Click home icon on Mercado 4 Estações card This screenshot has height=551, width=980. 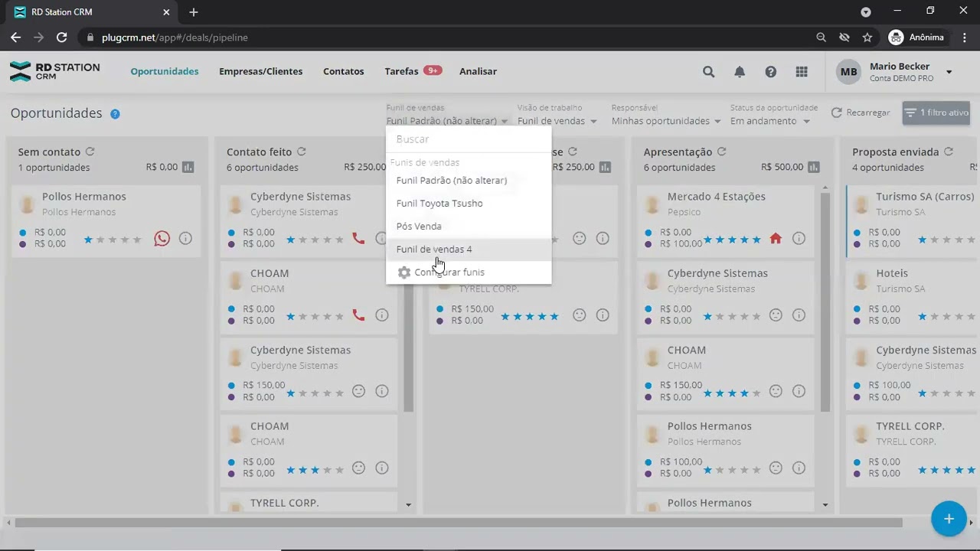(x=776, y=239)
